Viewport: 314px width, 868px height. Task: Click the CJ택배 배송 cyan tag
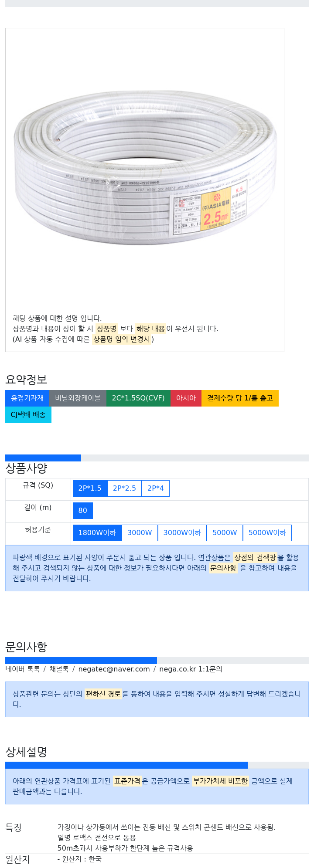[28, 415]
